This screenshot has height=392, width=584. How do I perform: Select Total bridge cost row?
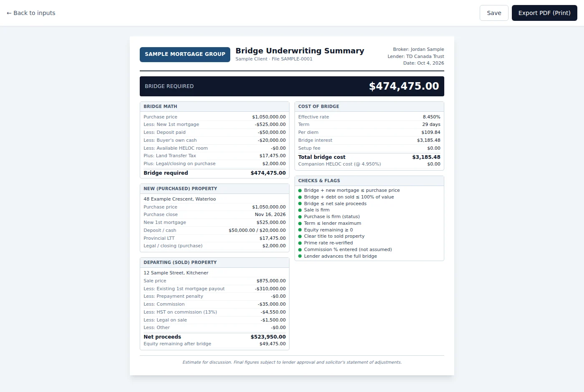coord(369,157)
